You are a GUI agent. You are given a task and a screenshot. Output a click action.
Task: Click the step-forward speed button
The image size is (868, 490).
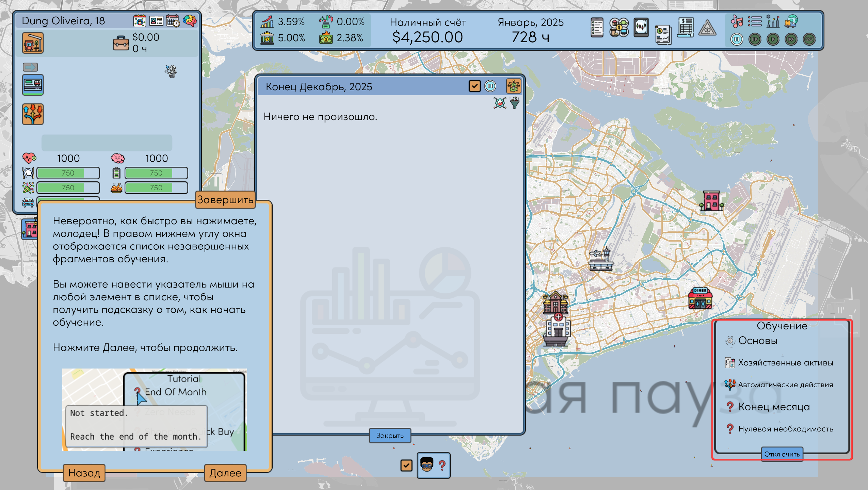click(x=755, y=39)
